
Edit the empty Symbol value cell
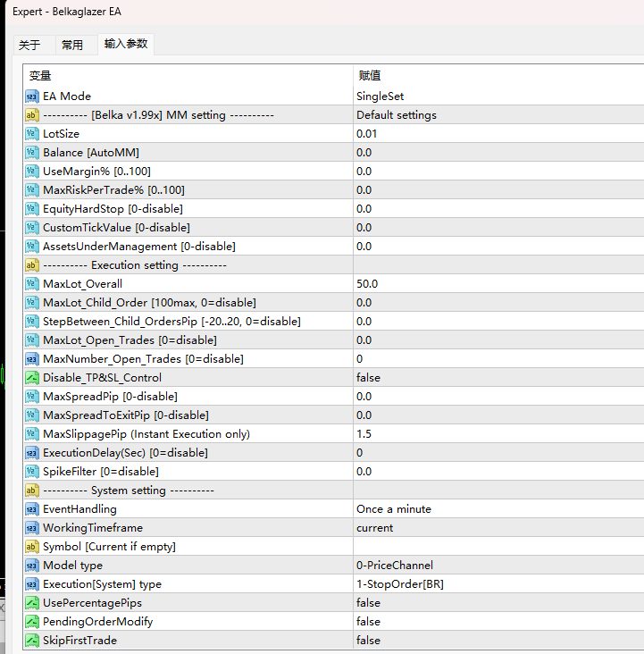coord(498,547)
